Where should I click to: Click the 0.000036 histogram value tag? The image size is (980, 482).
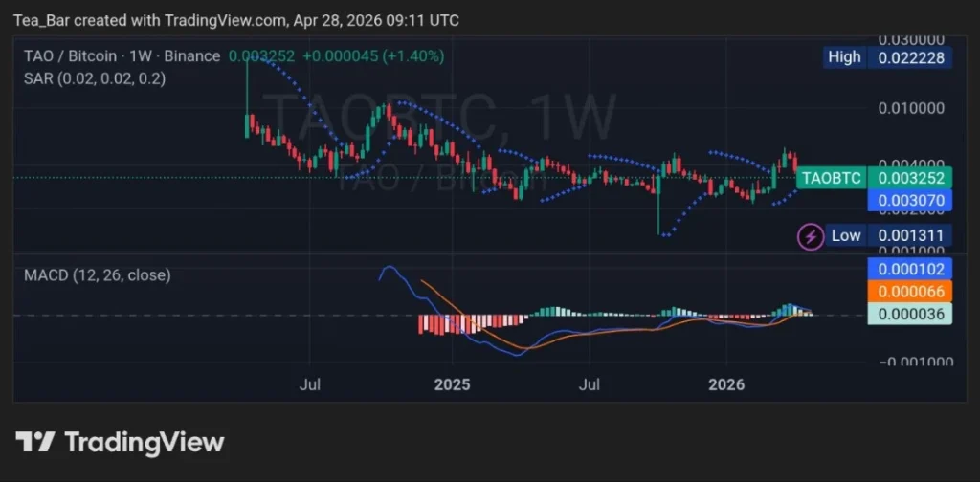905,314
